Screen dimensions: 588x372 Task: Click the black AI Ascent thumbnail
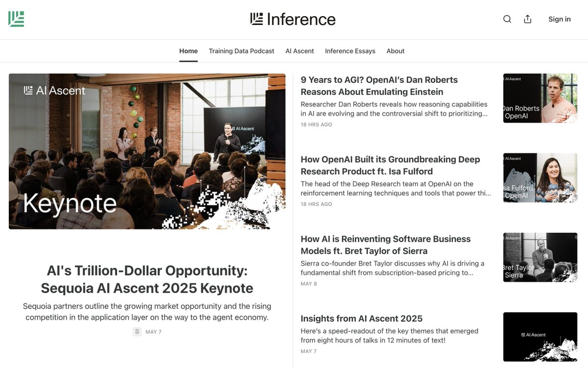tap(540, 337)
